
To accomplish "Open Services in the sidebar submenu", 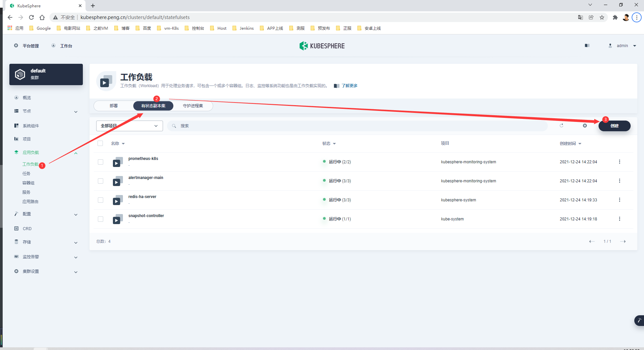I will click(x=26, y=192).
